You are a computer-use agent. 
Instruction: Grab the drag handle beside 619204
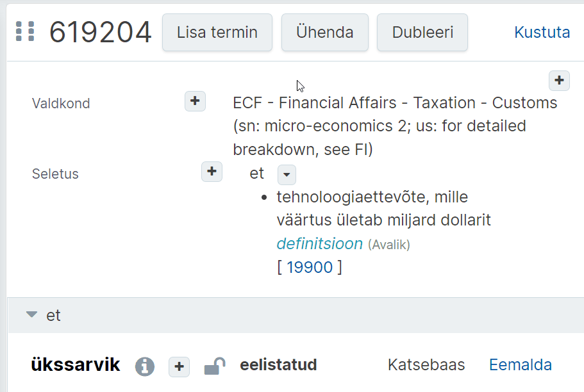(x=25, y=31)
